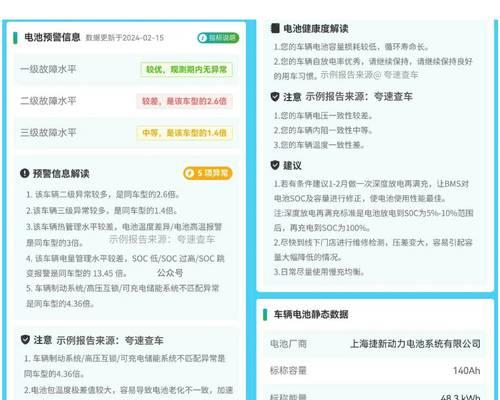Screen dimensions: 500x400
Task: Click the 电池厂商 row label
Action: click(288, 344)
